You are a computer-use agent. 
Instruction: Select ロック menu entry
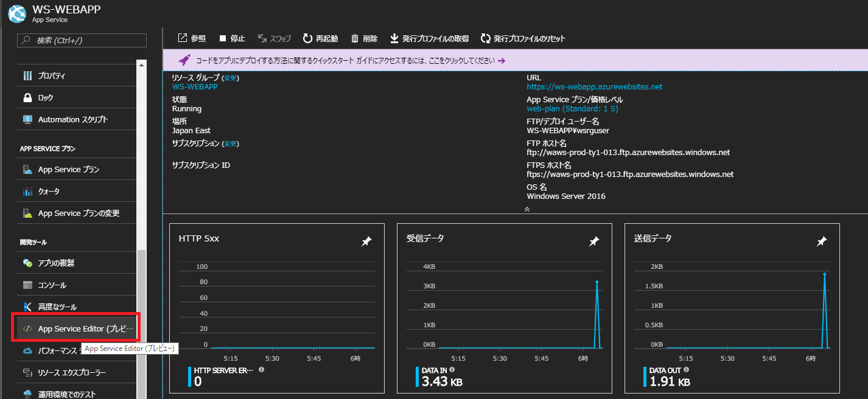(x=77, y=98)
